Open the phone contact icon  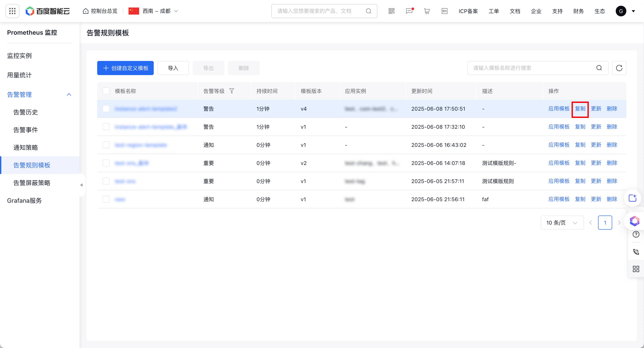coord(636,252)
